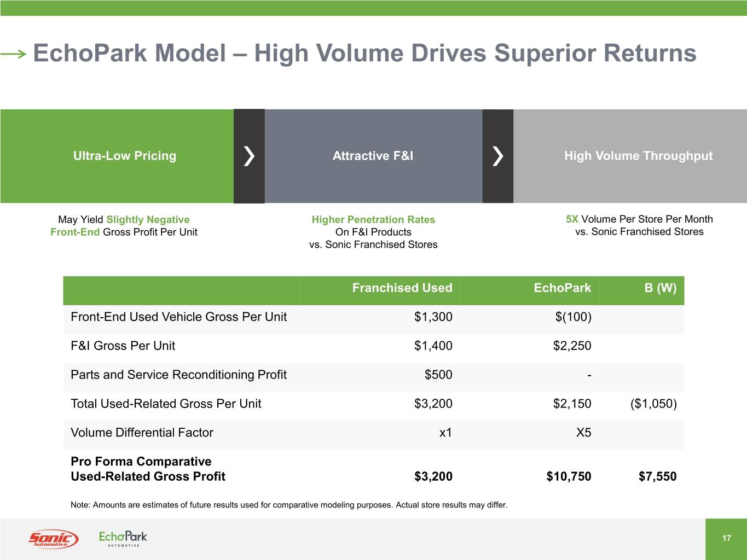
Task: Select the Front-End Used Vehicle Gross Per Unit row label
Action: (x=178, y=317)
